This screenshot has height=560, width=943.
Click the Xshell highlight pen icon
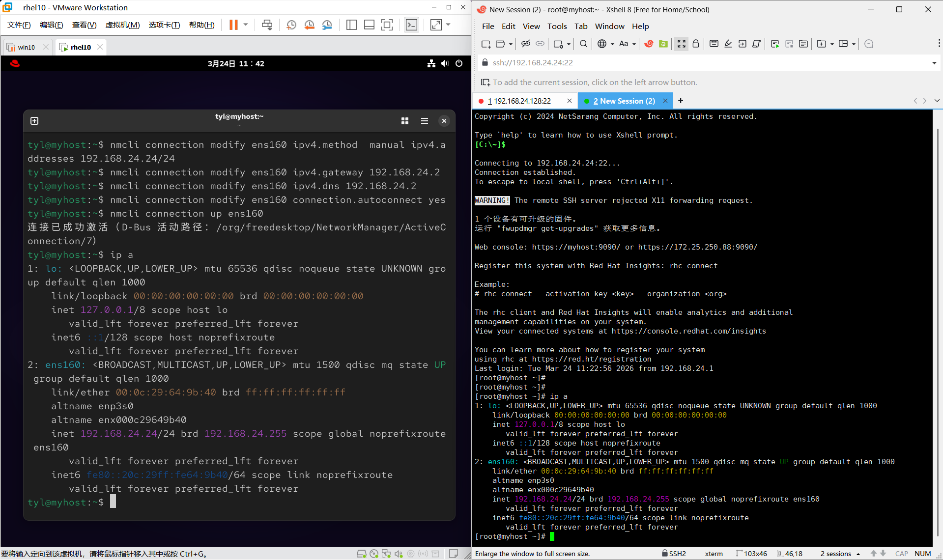tap(728, 44)
